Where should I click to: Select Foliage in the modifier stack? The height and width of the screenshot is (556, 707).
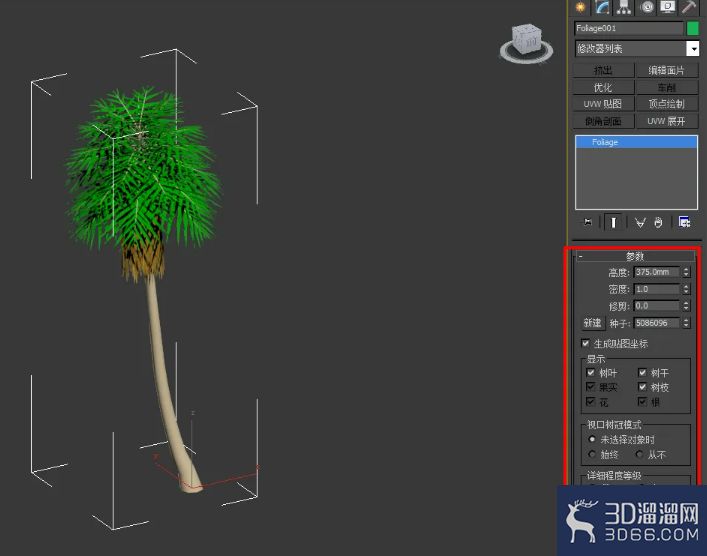click(x=636, y=143)
